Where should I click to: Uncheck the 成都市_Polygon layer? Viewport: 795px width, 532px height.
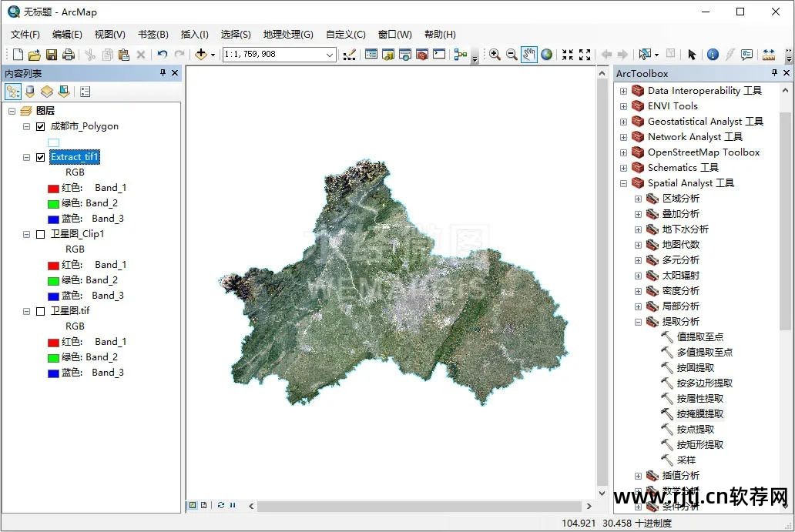(41, 126)
